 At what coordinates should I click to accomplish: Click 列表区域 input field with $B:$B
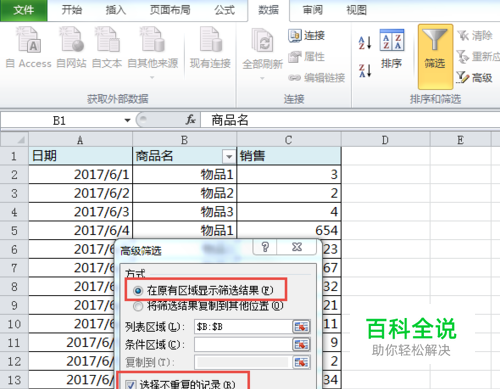[x=243, y=327]
